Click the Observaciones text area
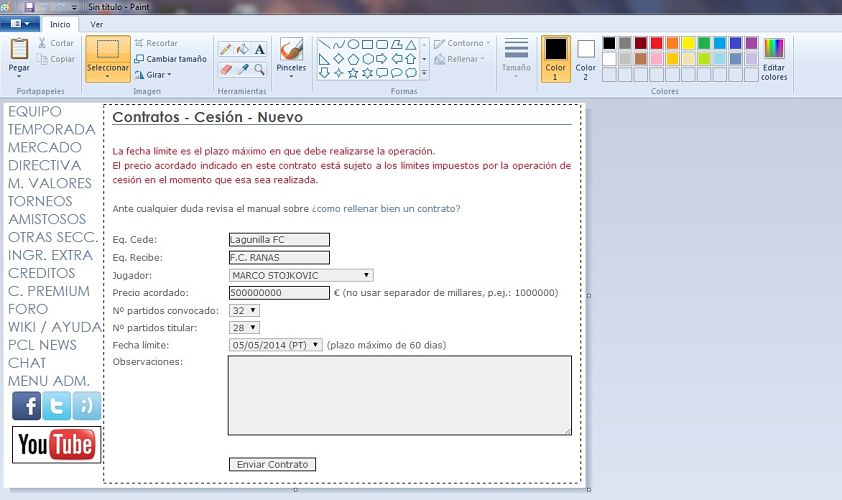This screenshot has width=842, height=500. coord(400,395)
